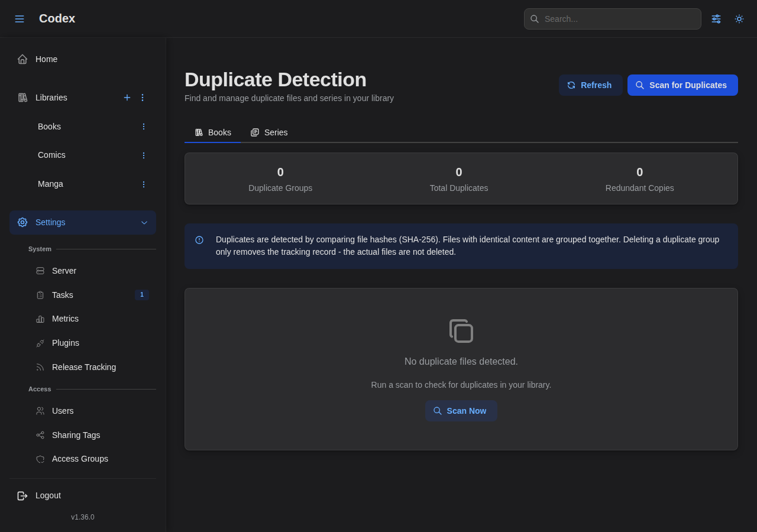Image resolution: width=757 pixels, height=532 pixels.
Task: Click the Sharing Tags share icon
Action: 40,435
